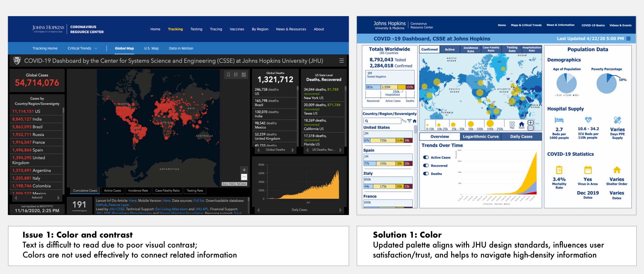Viewport: 644px width, 274px height.
Task: Select Confirmed tab on light map
Action: 430,49
